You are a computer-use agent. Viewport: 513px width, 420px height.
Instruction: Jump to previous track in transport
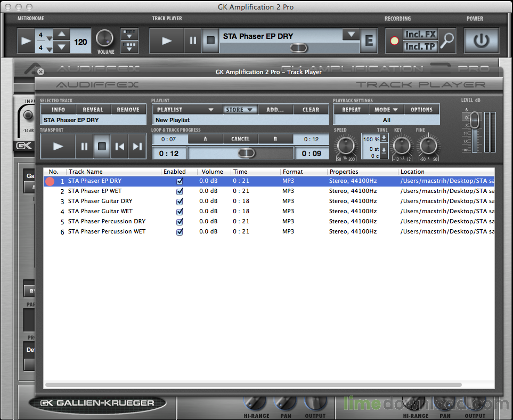(119, 147)
